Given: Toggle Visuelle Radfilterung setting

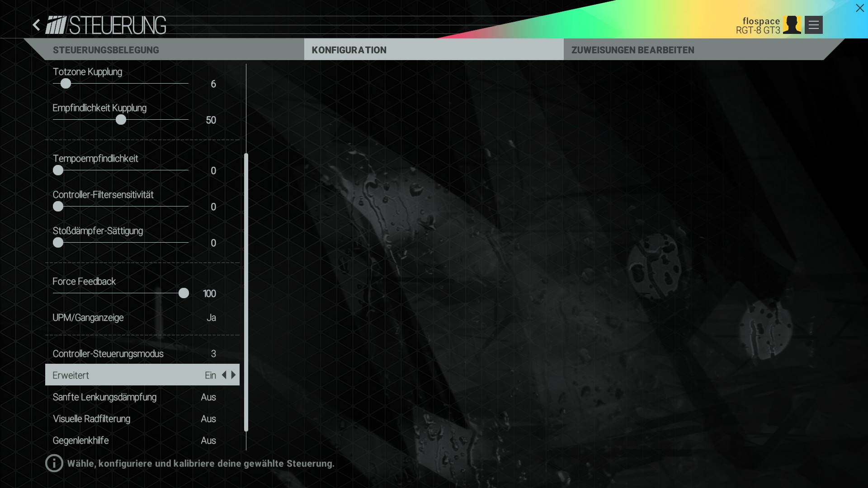Looking at the screenshot, I should pos(142,419).
